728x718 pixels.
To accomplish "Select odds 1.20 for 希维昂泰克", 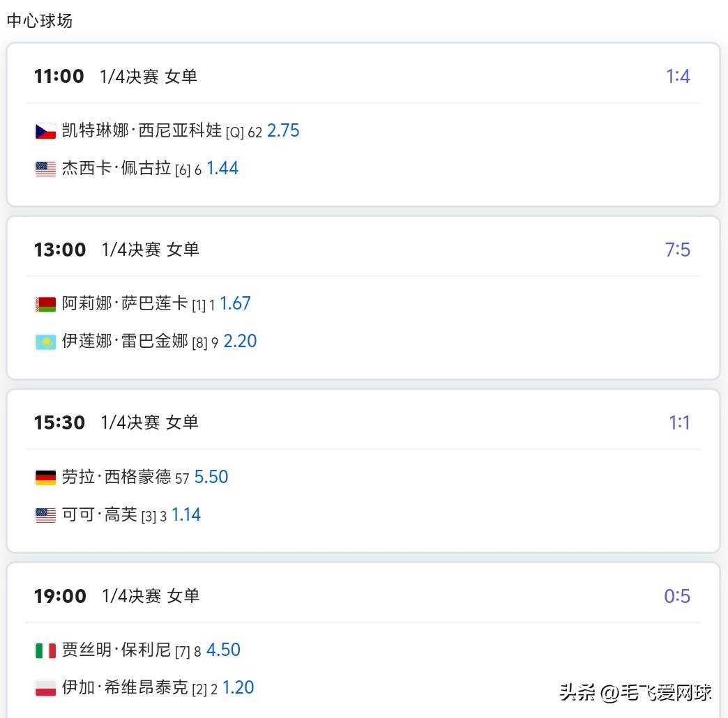I will click(x=238, y=687).
